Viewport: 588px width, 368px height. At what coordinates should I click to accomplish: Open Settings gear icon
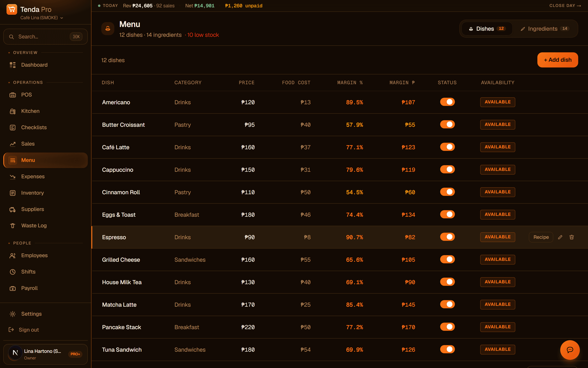pyautogui.click(x=13, y=314)
